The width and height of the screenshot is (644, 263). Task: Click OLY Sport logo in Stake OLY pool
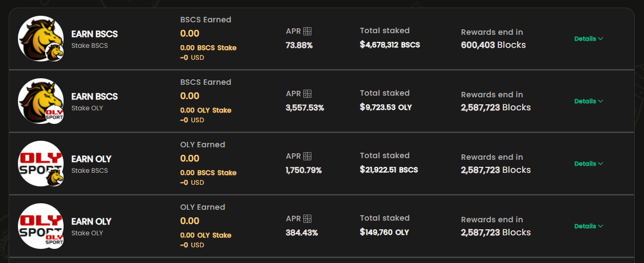click(x=41, y=226)
